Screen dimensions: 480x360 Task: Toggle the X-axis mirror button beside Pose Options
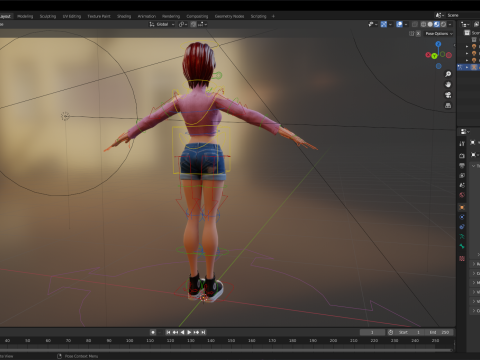pyautogui.click(x=418, y=34)
